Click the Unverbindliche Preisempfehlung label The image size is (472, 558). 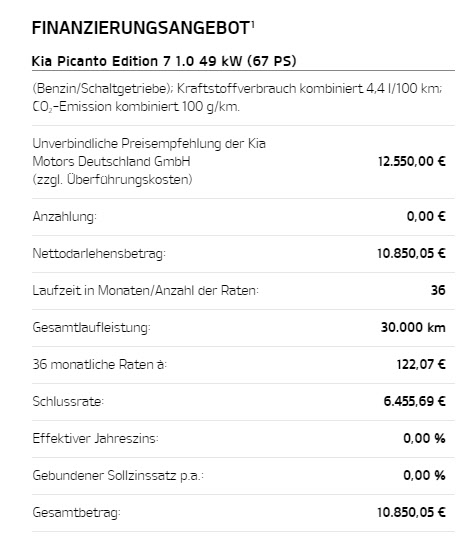pos(149,162)
